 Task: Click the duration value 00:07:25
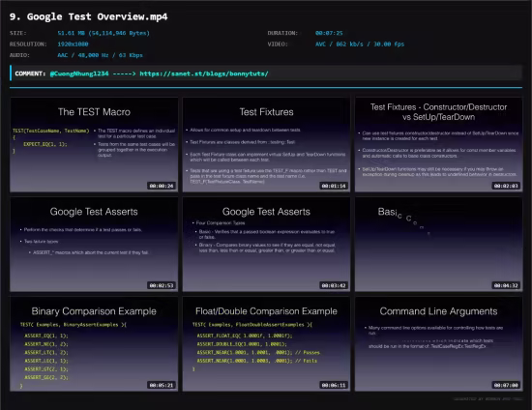329,33
